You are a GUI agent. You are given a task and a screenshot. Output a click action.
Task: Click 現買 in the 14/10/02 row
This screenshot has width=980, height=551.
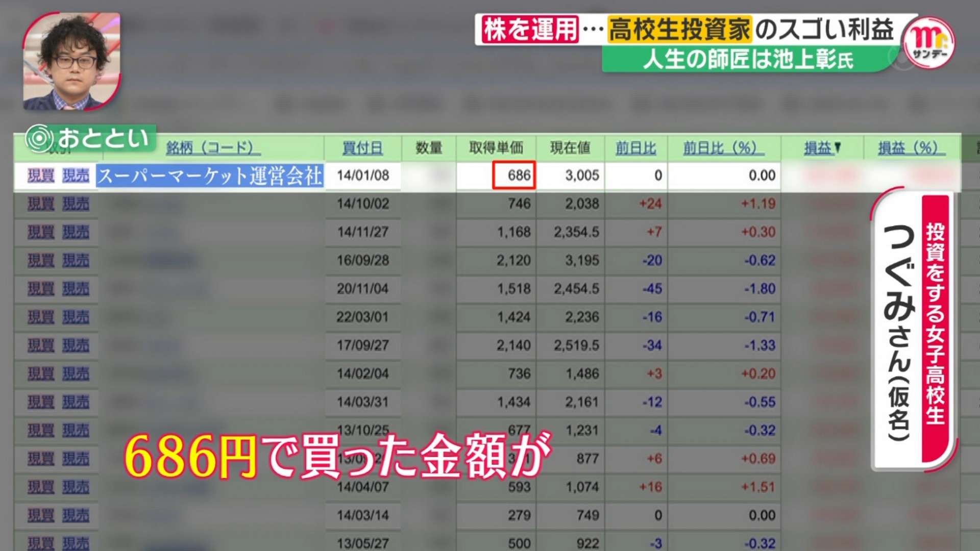tap(41, 204)
